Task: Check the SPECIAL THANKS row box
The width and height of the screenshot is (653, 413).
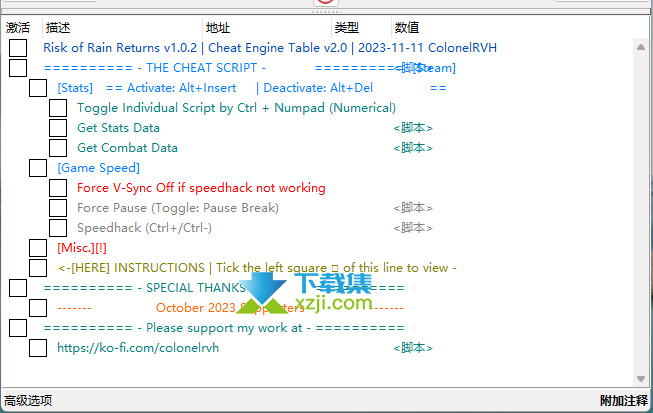Action: 18,288
